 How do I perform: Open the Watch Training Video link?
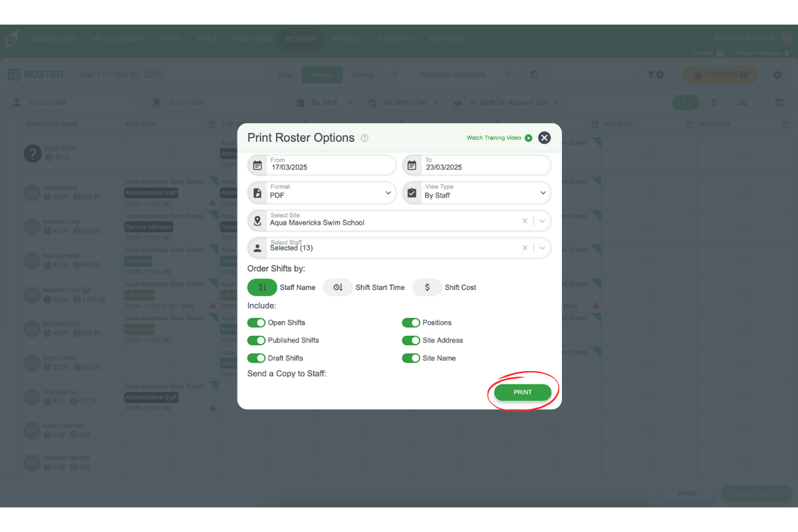(494, 138)
